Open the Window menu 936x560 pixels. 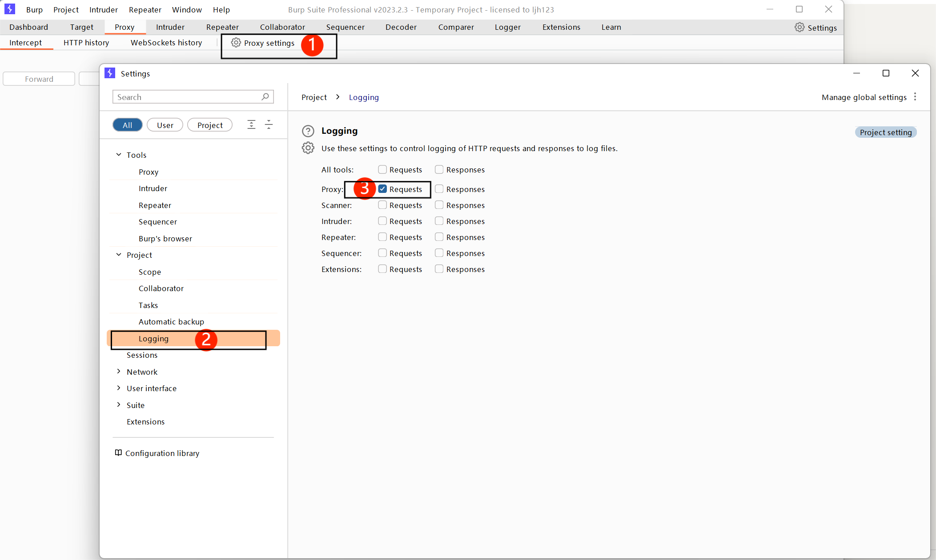click(187, 10)
